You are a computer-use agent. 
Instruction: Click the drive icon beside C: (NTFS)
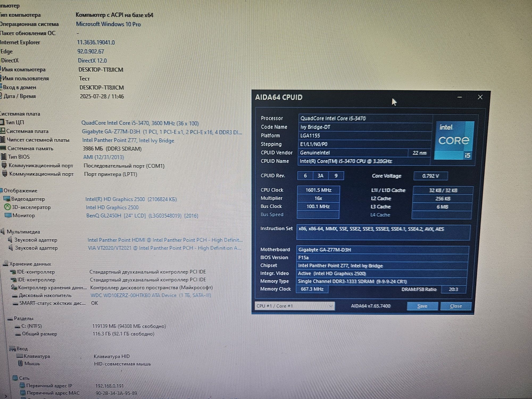[x=18, y=326]
